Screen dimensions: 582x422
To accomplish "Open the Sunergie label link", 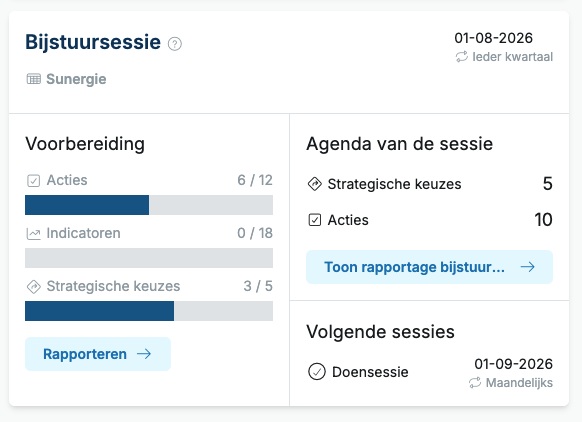I will coord(76,79).
